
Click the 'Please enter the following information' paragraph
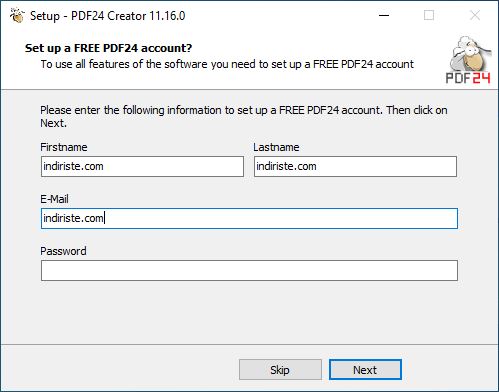(x=244, y=116)
